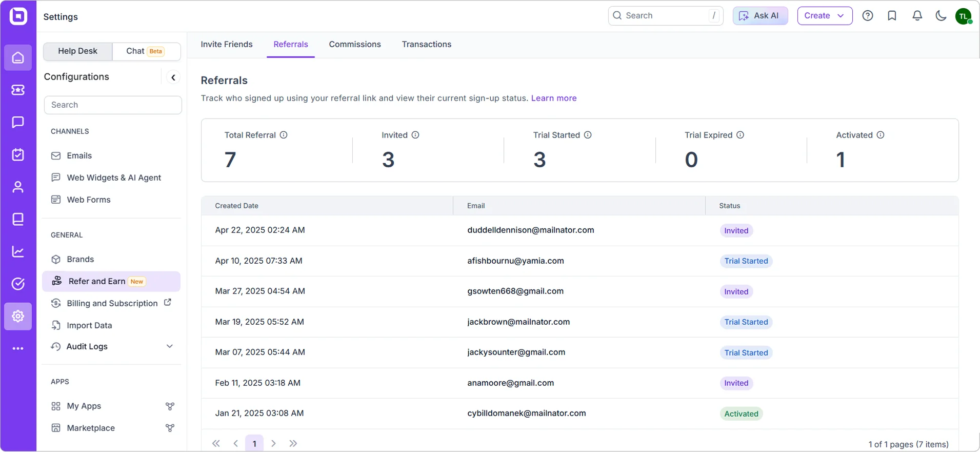Show info for Trial Expired

click(741, 135)
